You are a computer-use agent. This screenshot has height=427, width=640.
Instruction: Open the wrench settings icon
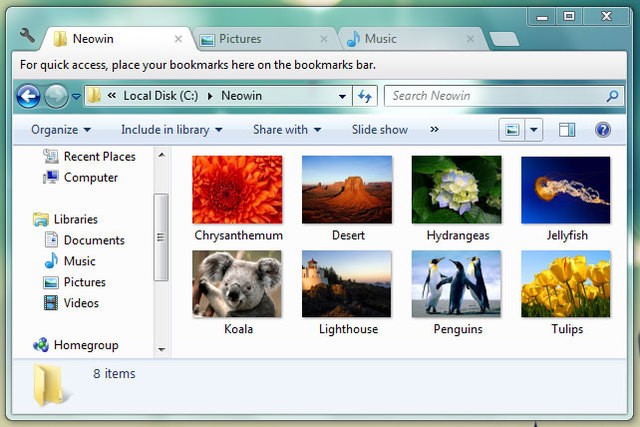coord(27,35)
